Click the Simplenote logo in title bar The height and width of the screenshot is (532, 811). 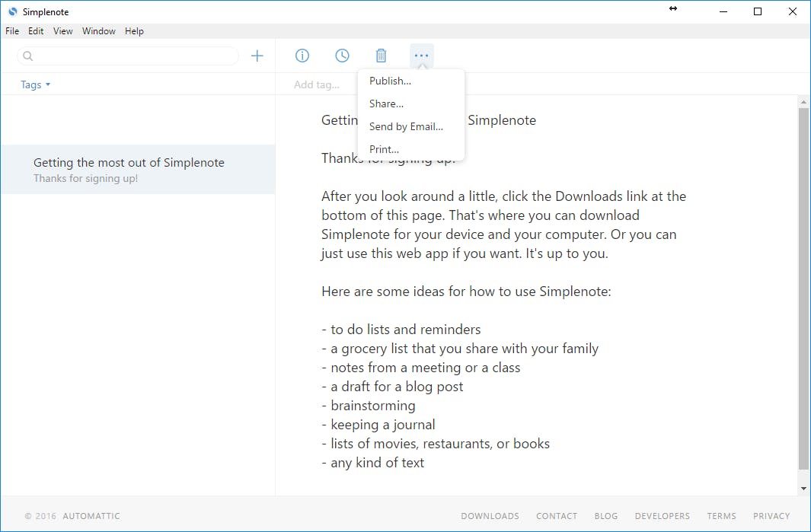click(13, 11)
